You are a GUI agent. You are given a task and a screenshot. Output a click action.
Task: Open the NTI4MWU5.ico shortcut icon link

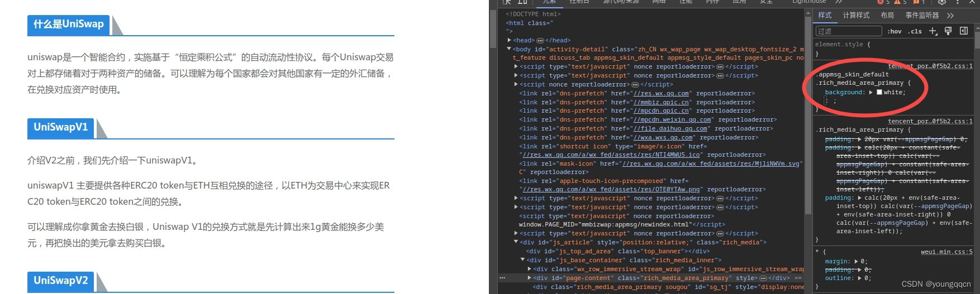612,155
